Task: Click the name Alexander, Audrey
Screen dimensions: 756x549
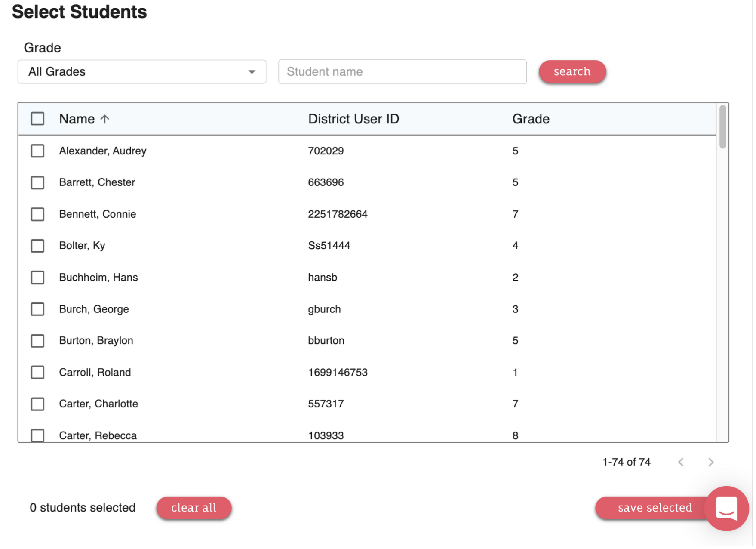Action: (x=103, y=151)
